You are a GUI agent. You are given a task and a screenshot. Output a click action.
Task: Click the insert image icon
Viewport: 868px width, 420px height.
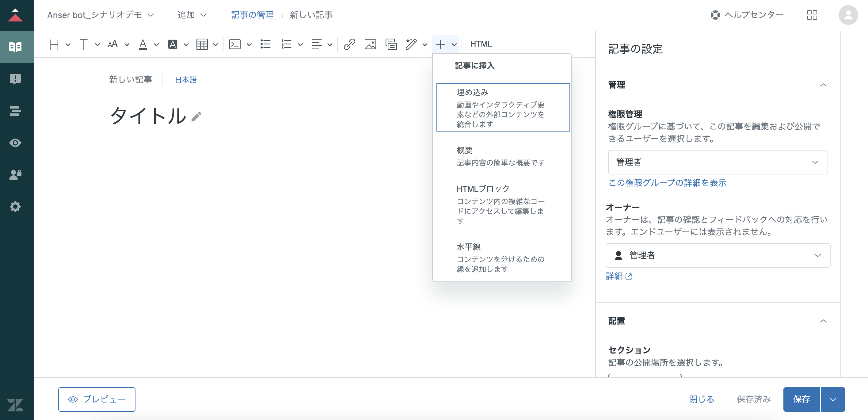click(370, 44)
